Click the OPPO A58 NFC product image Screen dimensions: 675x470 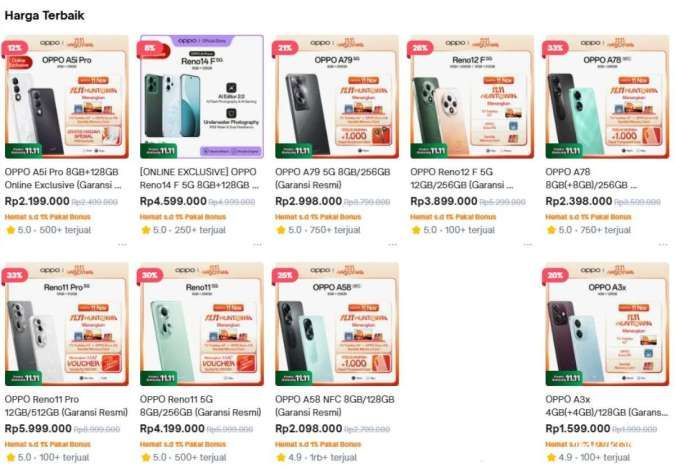[x=337, y=324]
